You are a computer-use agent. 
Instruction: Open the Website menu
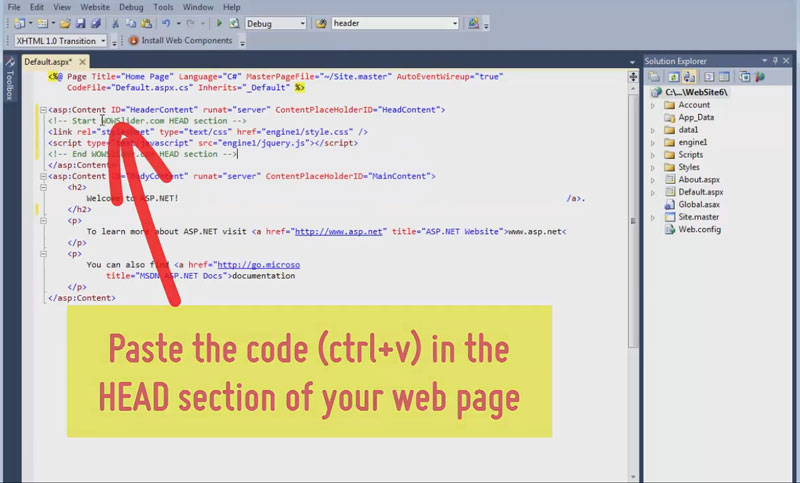(x=95, y=7)
